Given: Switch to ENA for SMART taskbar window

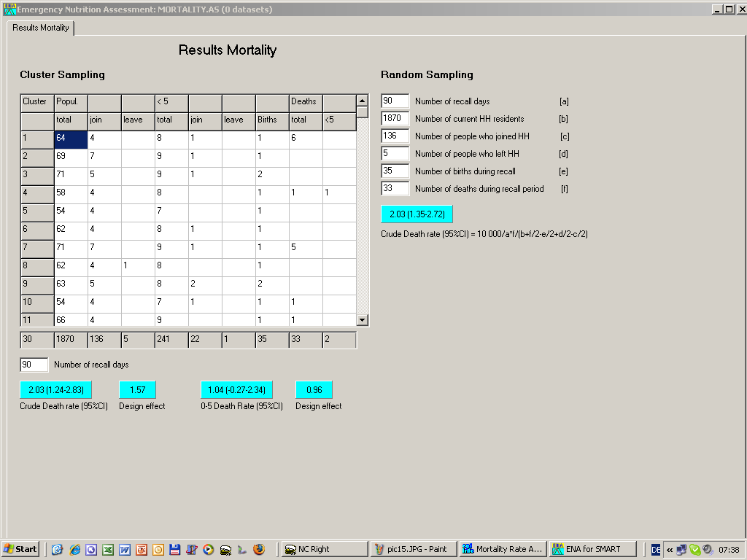Looking at the screenshot, I should (592, 549).
